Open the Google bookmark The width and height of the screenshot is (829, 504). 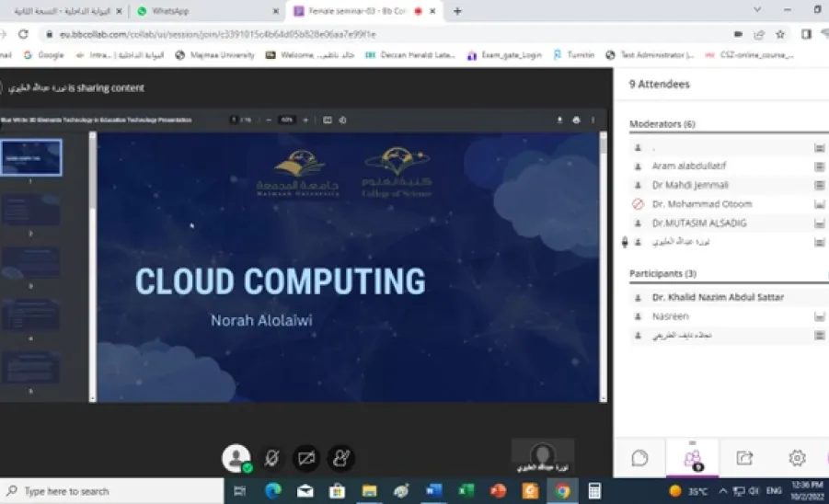coord(43,55)
